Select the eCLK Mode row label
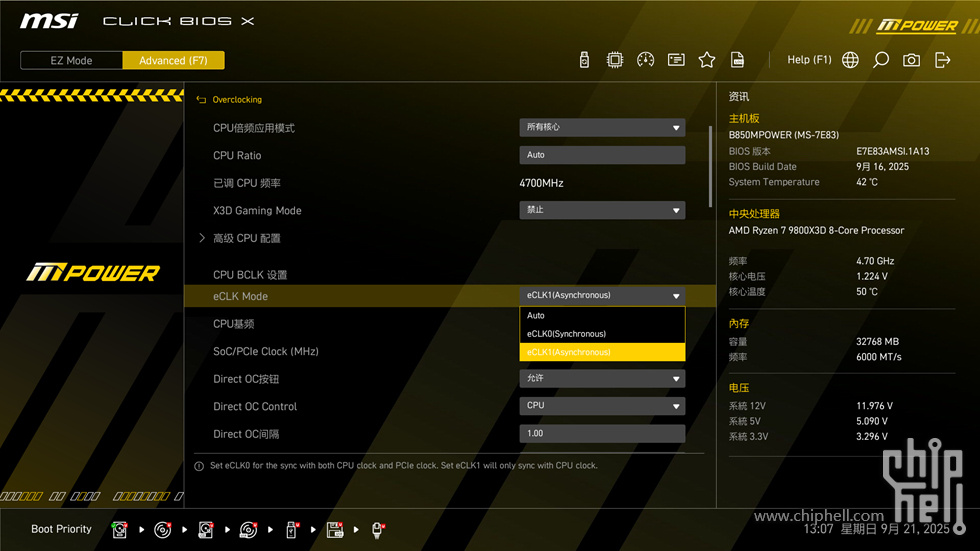 [x=240, y=296]
